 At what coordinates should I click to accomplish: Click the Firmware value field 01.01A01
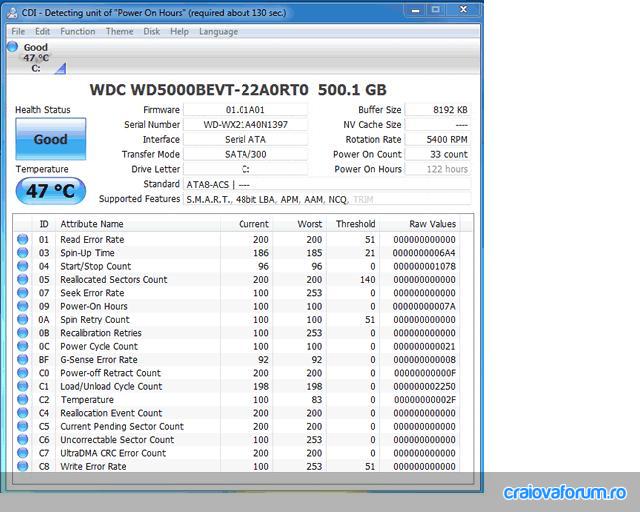[x=245, y=110]
